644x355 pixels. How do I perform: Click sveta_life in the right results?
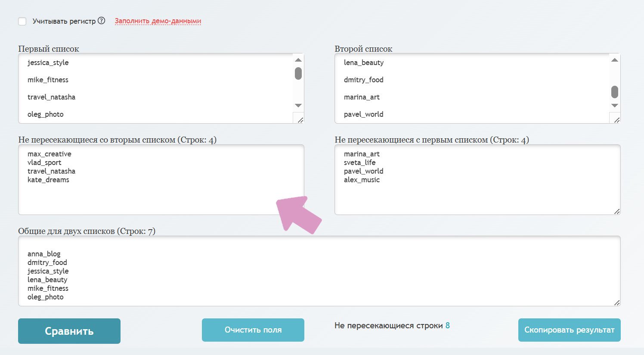click(x=360, y=162)
